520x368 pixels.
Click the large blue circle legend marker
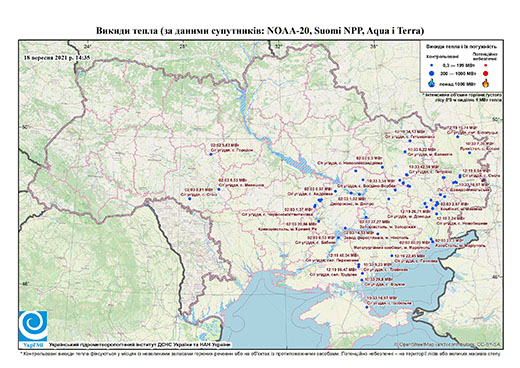coord(432,73)
